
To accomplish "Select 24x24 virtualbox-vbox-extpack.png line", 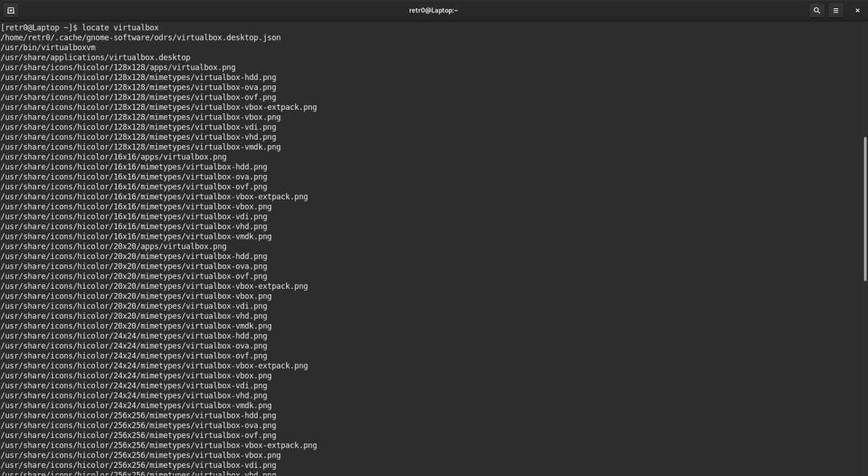I will point(154,365).
